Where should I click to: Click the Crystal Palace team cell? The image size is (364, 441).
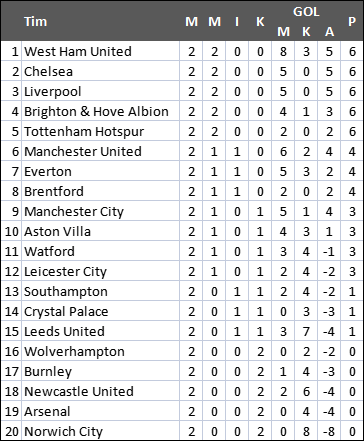[100, 311]
